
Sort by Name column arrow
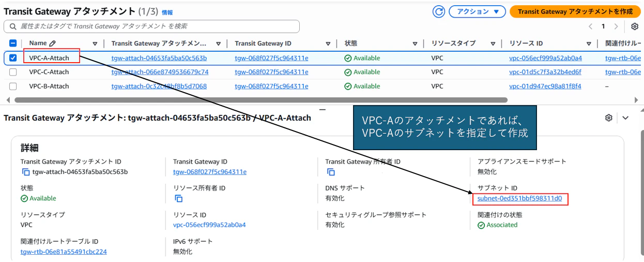95,44
